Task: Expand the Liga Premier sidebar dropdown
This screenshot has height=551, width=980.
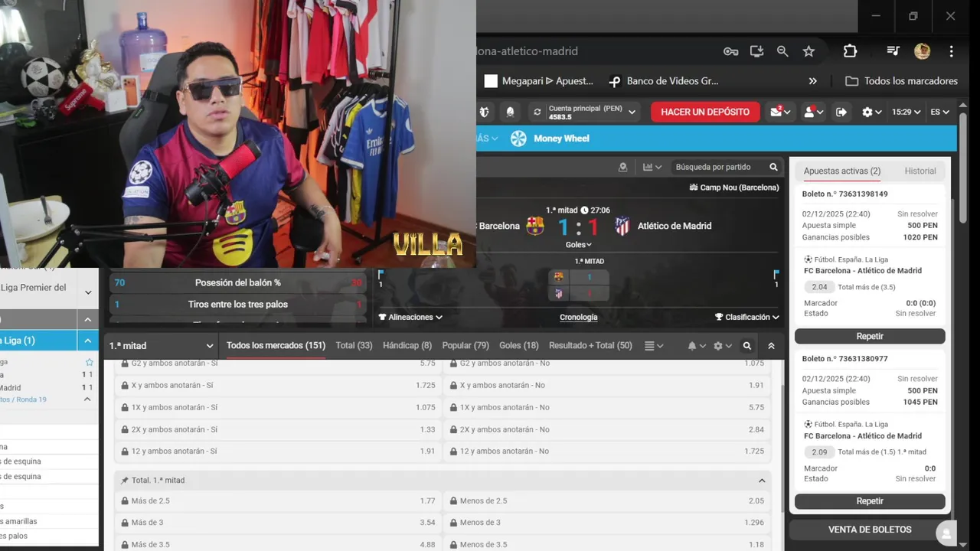Action: [x=88, y=292]
